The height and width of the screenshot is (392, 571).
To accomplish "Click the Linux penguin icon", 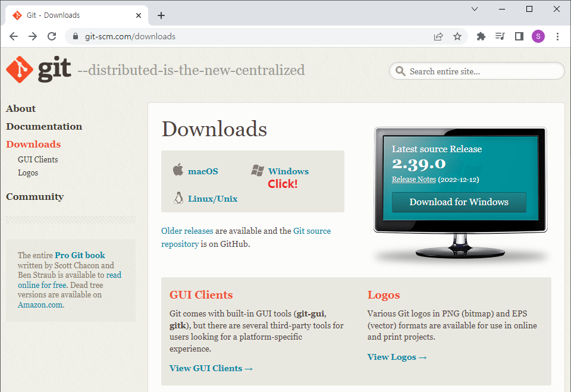I will coord(178,198).
